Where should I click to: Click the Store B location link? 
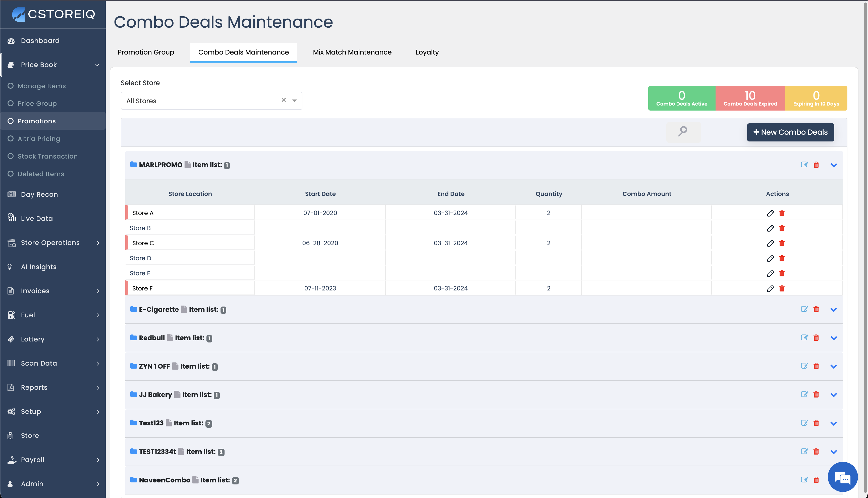point(140,228)
